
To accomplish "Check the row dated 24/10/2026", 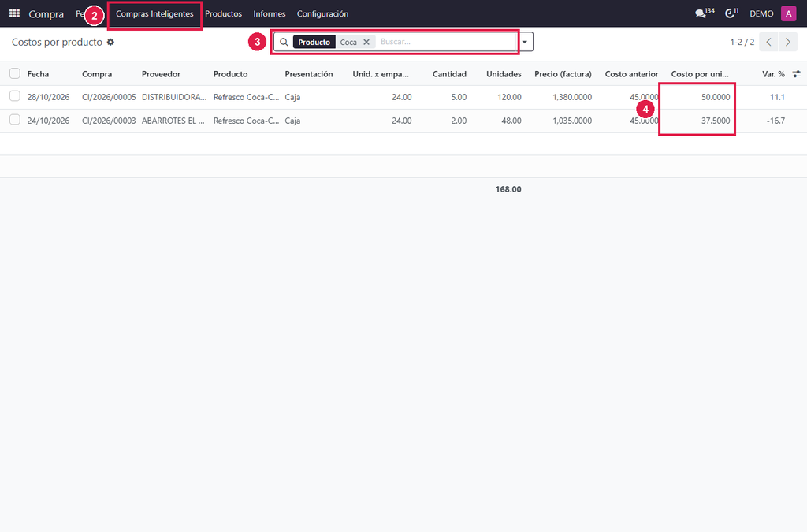I will (15, 120).
